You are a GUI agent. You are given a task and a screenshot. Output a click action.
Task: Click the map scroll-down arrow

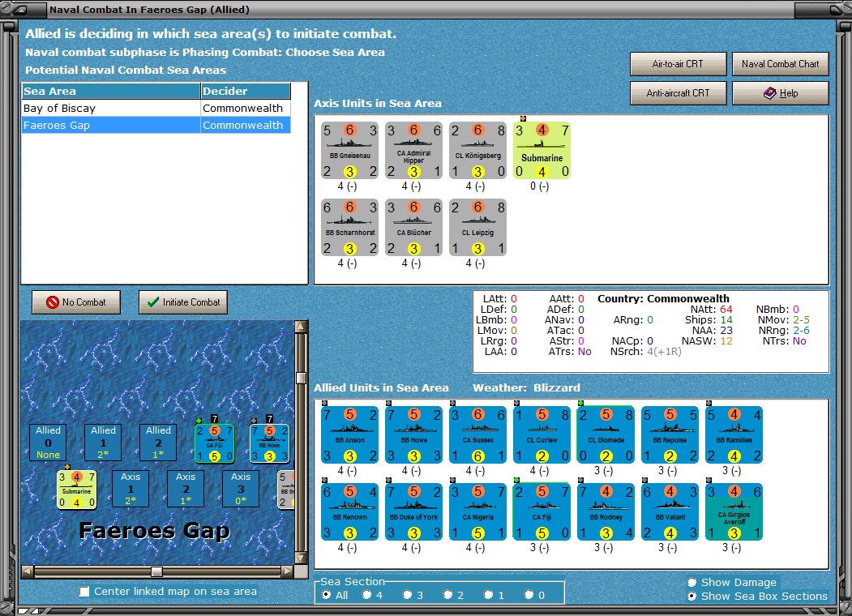coord(301,558)
